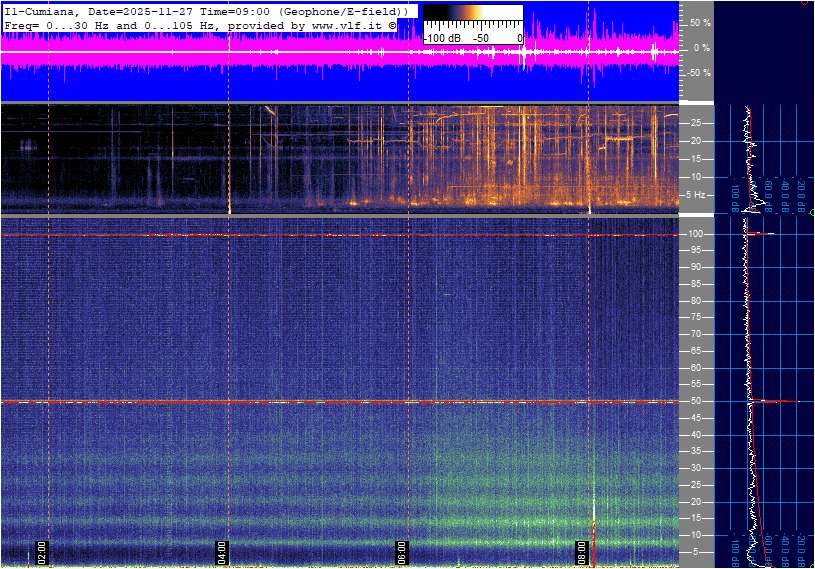815x569 pixels.
Task: Jump to the 08:00 time marker
Action: tap(581, 551)
